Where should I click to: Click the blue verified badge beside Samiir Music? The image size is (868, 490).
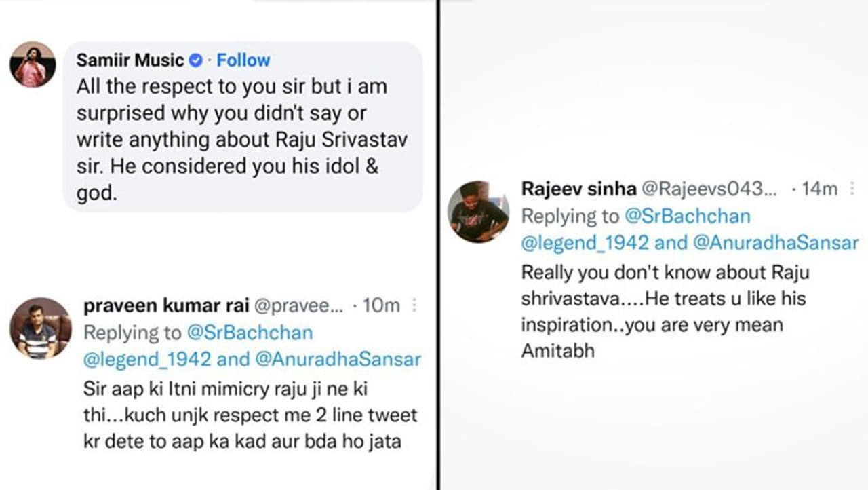[195, 60]
